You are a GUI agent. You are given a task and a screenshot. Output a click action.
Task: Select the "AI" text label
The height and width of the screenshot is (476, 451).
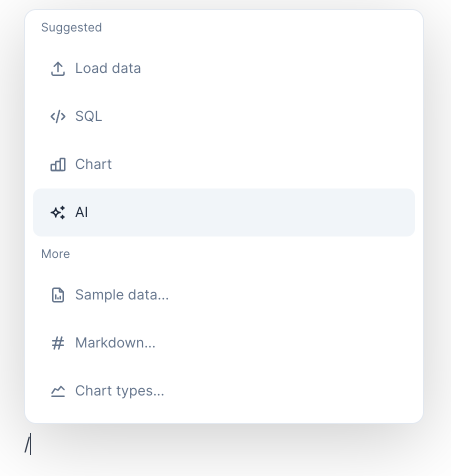81,212
